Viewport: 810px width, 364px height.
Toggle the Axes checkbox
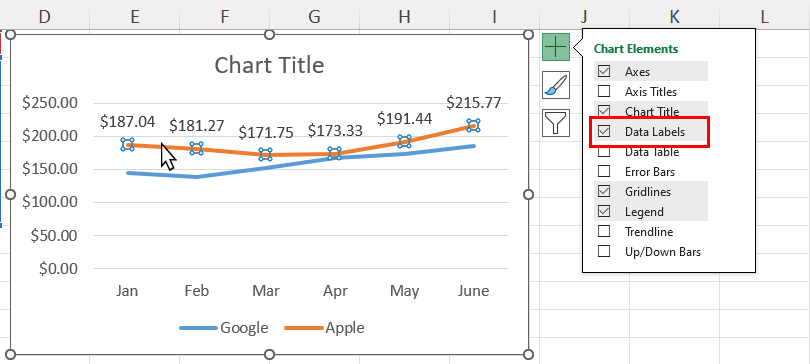(604, 71)
